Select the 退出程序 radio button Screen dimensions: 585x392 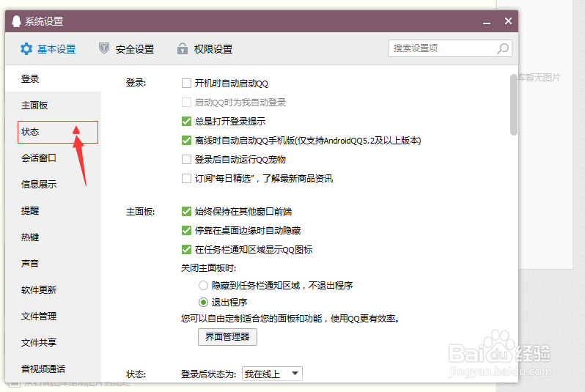(203, 302)
